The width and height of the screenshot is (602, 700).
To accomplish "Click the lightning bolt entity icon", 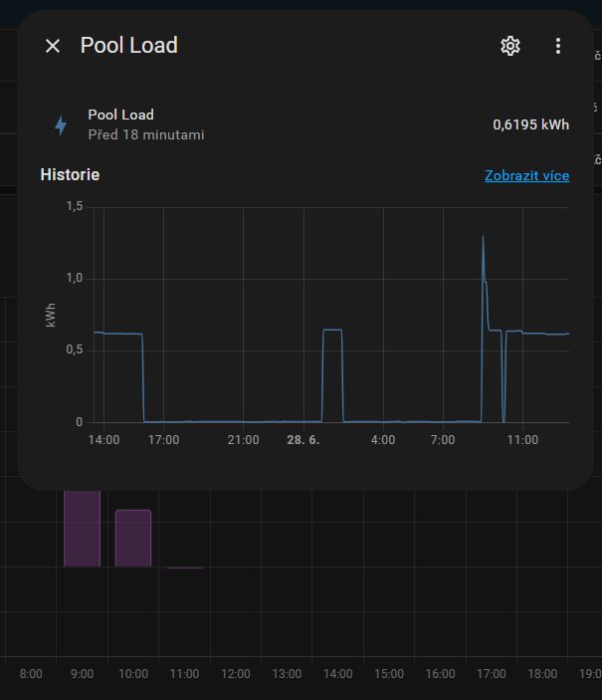I will pos(61,125).
